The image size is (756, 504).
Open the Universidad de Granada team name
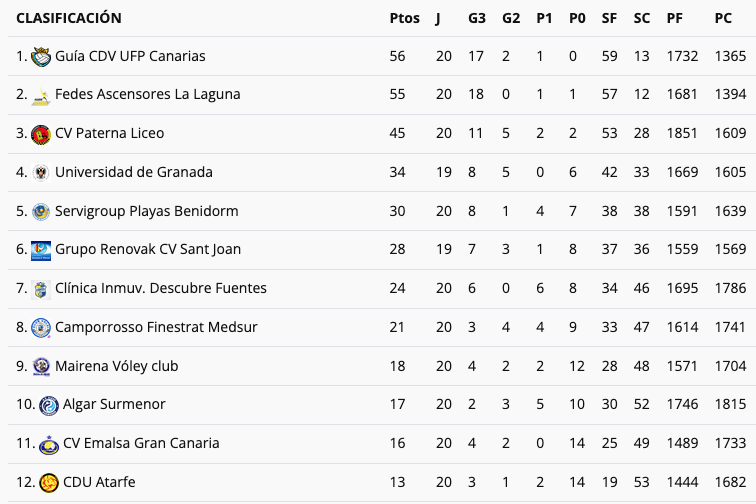pyautogui.click(x=134, y=172)
